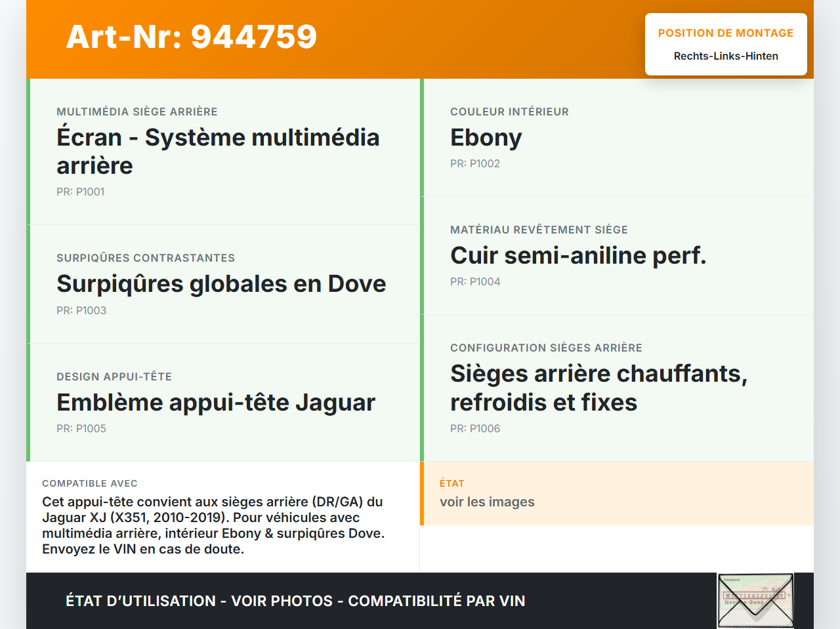
Task: Click the PR: P1005 code
Action: pos(81,428)
